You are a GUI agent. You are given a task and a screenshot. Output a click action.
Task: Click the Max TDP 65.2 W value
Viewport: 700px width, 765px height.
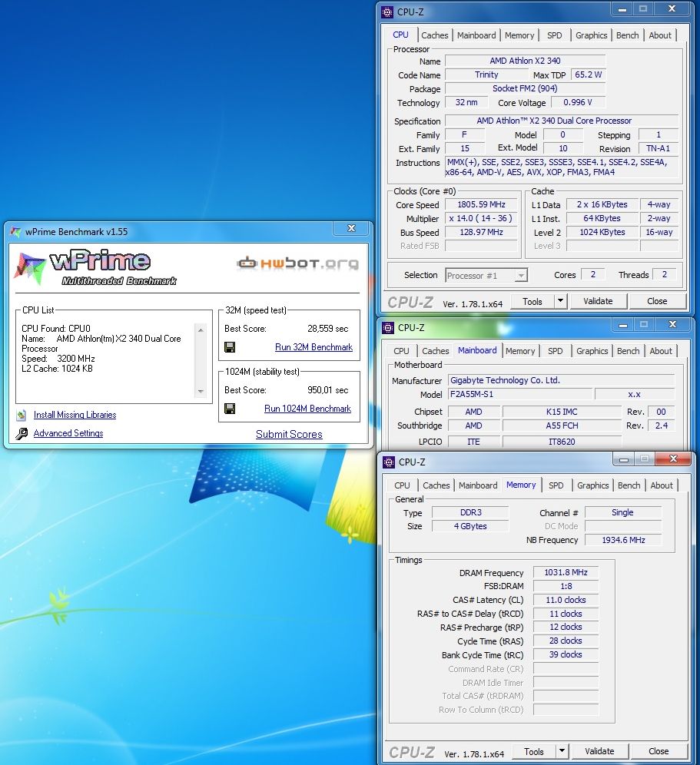click(589, 75)
